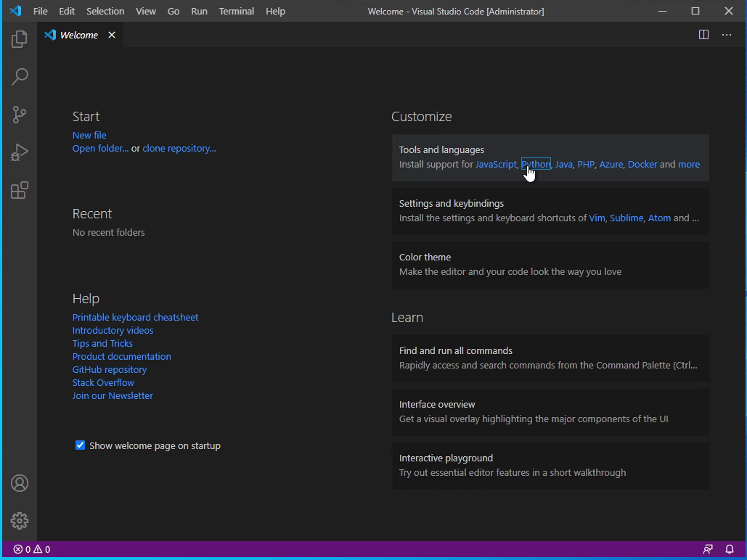This screenshot has height=560, width=747.
Task: Open the File menu
Action: pos(41,11)
